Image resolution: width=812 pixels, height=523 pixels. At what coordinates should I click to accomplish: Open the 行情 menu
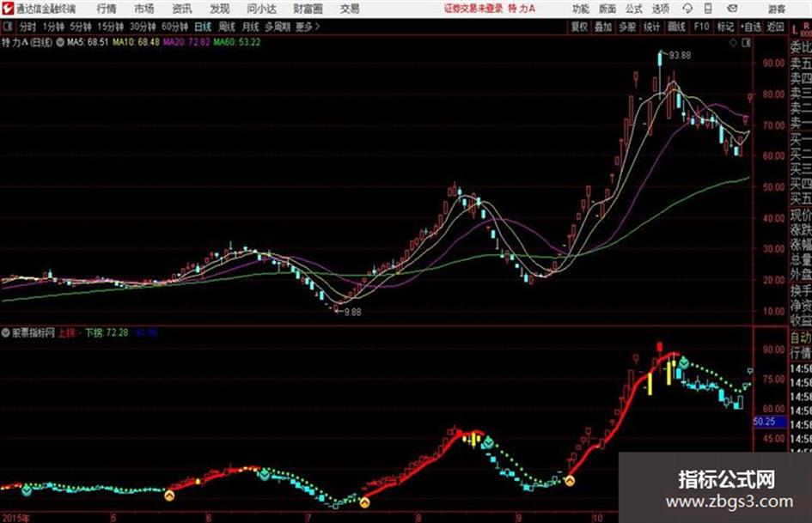coord(107,9)
